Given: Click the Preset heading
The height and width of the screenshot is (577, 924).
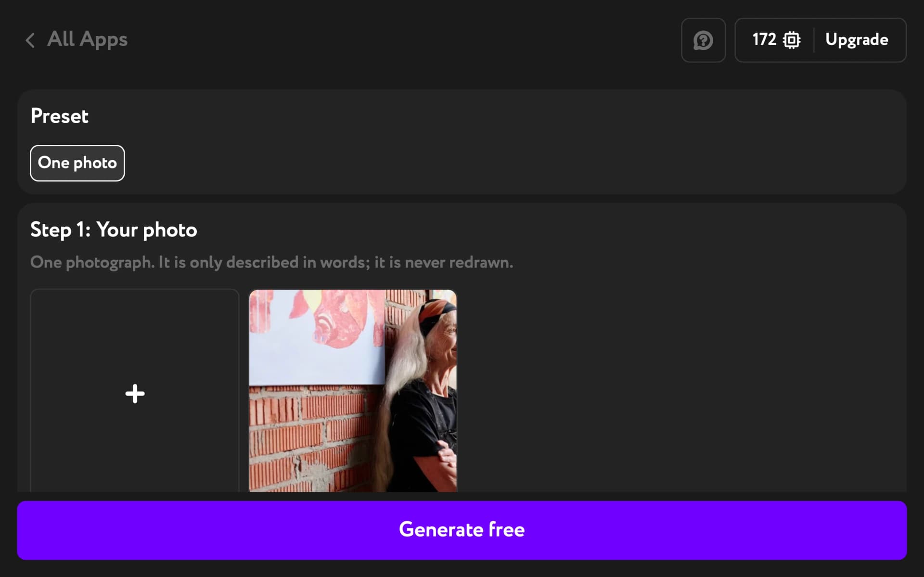Looking at the screenshot, I should (x=60, y=116).
